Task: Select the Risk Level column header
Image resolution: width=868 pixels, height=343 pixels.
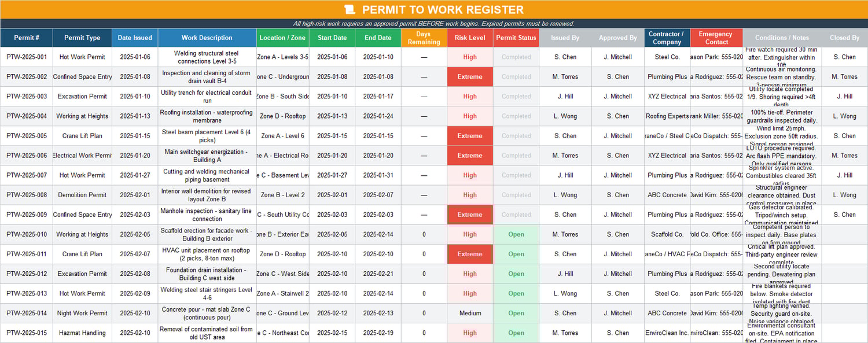Action: point(470,37)
